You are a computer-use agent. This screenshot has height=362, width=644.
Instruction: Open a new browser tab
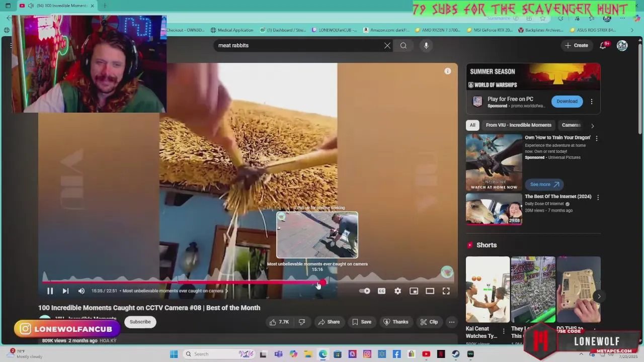pyautogui.click(x=105, y=6)
